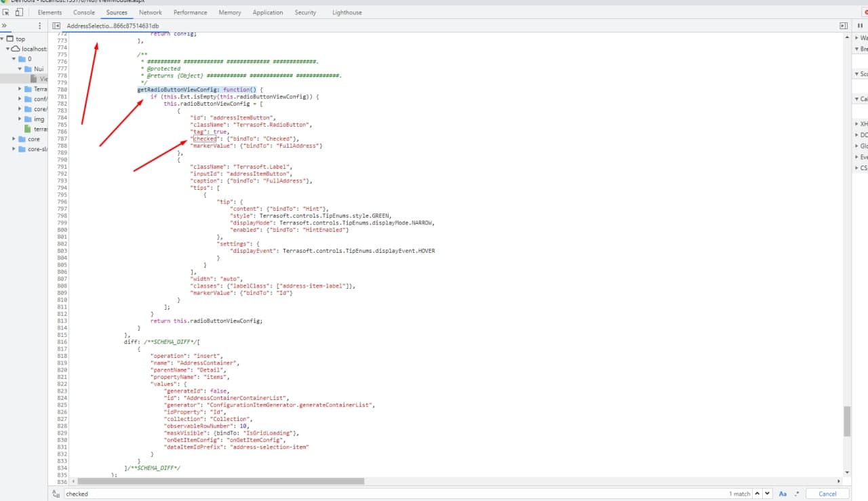Open the Security tab
Screen dimensions: 868x501
[305, 12]
